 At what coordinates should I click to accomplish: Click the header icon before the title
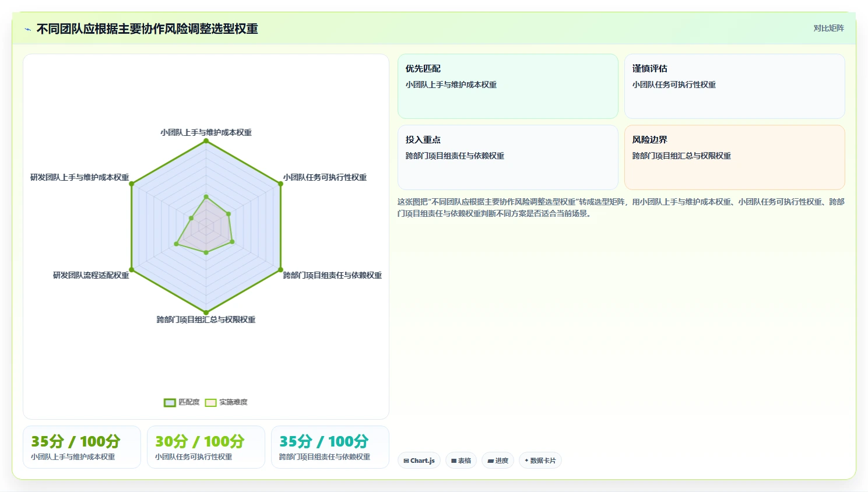pos(27,29)
